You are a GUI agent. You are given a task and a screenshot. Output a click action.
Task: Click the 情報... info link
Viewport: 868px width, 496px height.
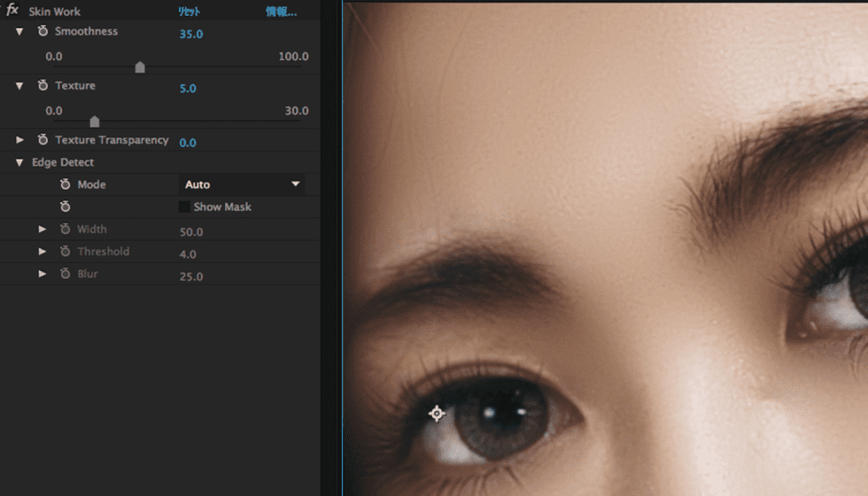pos(282,12)
